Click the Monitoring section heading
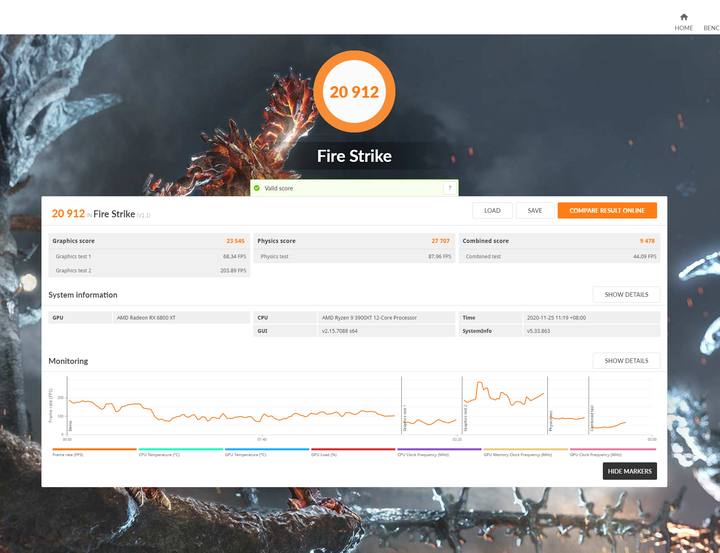Image resolution: width=720 pixels, height=553 pixels. click(68, 361)
